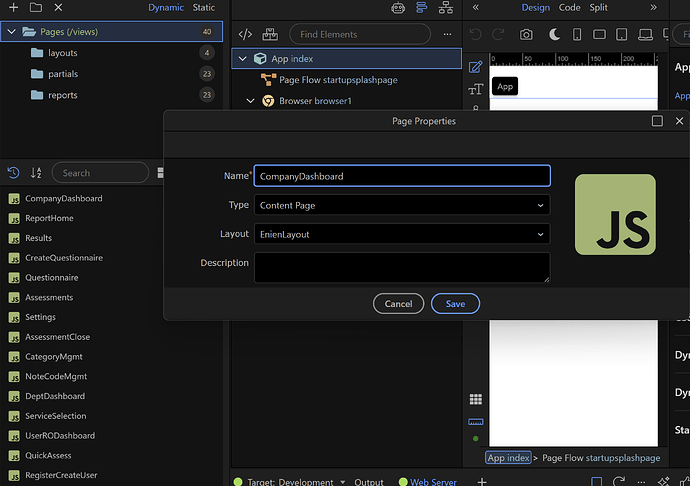Switch to the Code view tab
Viewport: 690px width, 486px height.
pos(569,7)
